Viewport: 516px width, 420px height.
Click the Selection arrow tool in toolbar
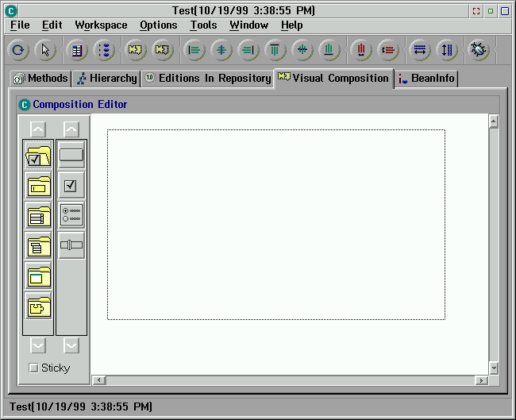point(45,50)
